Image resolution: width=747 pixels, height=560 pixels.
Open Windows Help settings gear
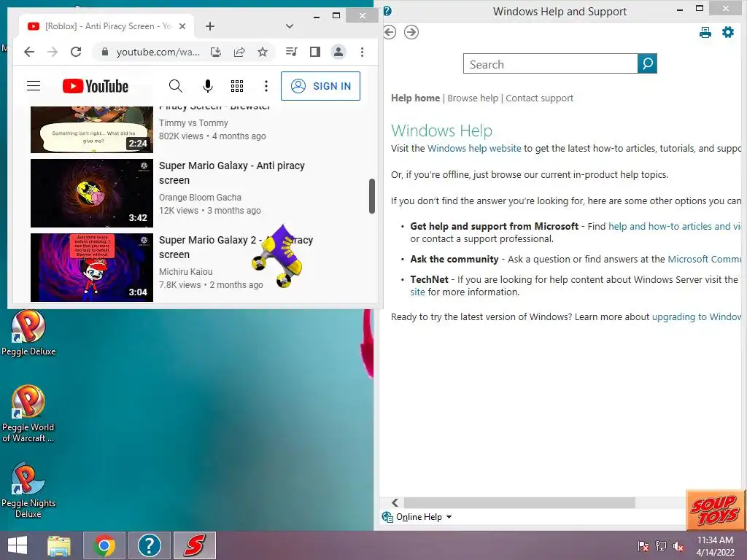click(x=727, y=32)
